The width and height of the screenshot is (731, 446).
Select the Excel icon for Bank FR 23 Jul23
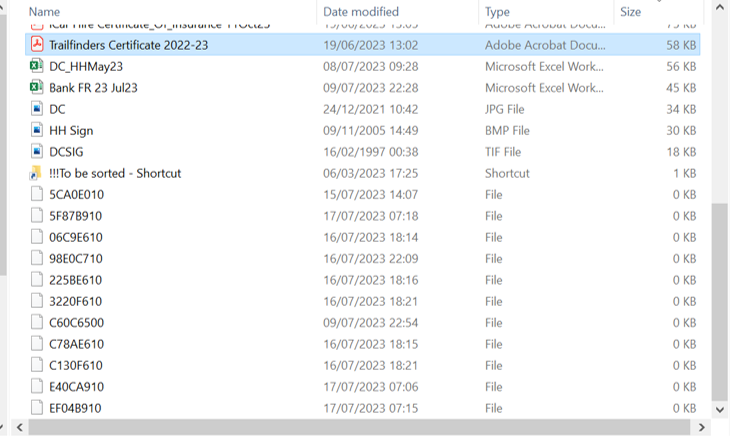point(37,88)
